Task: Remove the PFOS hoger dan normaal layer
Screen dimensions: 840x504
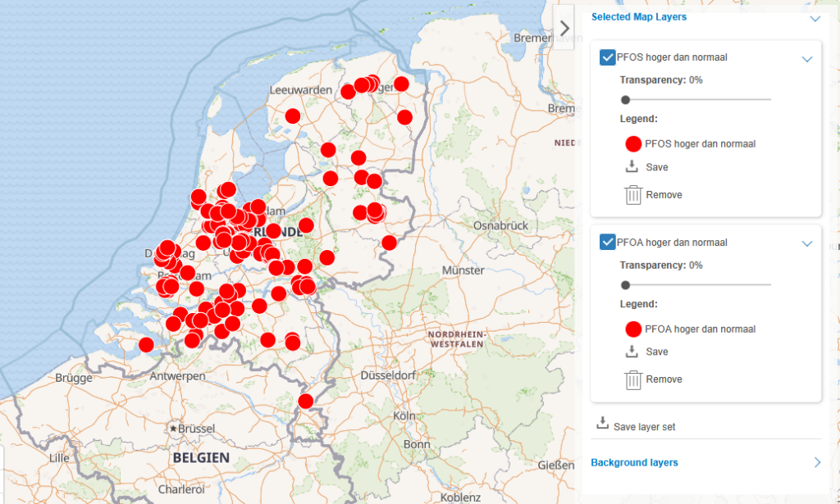Action: pyautogui.click(x=664, y=195)
